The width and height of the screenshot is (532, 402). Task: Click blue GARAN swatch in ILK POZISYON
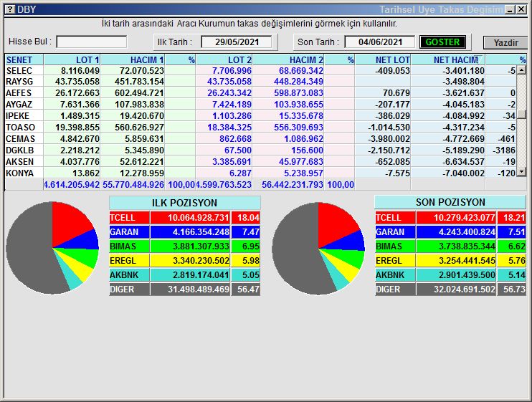tap(129, 232)
